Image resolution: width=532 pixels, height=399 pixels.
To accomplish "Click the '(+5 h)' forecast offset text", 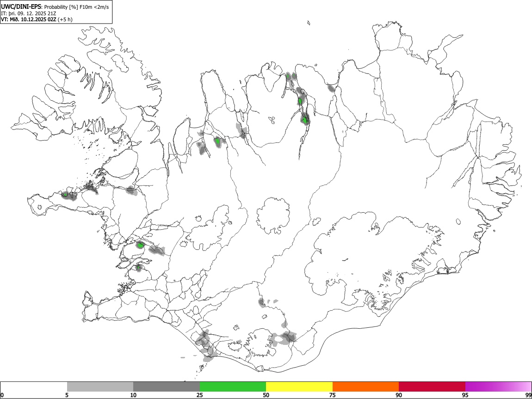I will (65, 19).
